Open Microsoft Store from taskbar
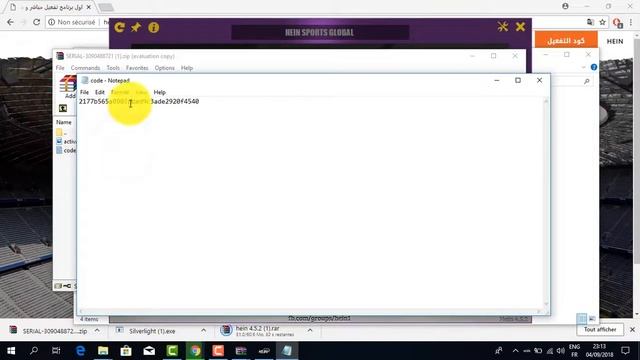640x360 pixels. 126,351
